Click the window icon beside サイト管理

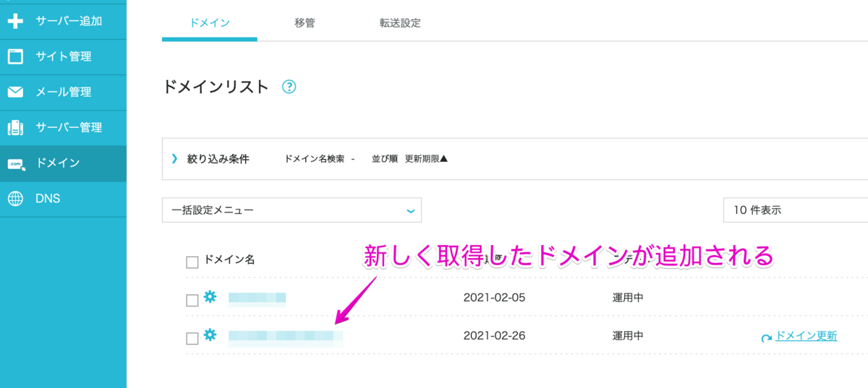click(x=15, y=56)
